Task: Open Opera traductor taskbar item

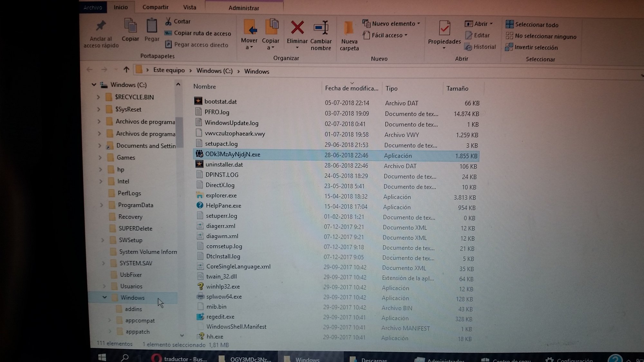Action: [x=179, y=358]
